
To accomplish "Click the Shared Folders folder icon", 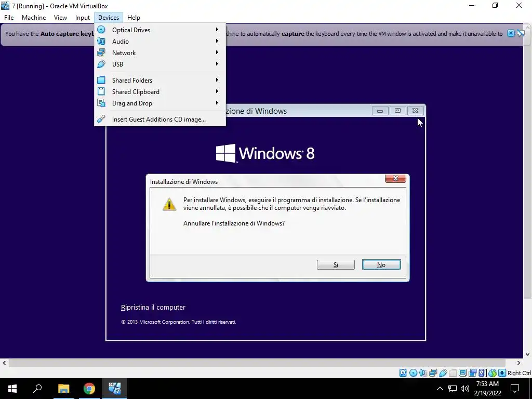I will point(101,81).
